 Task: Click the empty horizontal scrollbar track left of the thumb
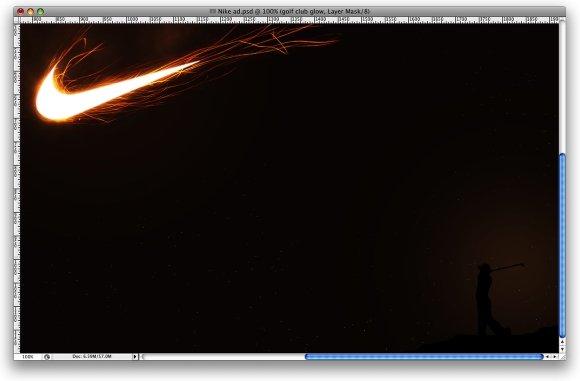(223, 357)
